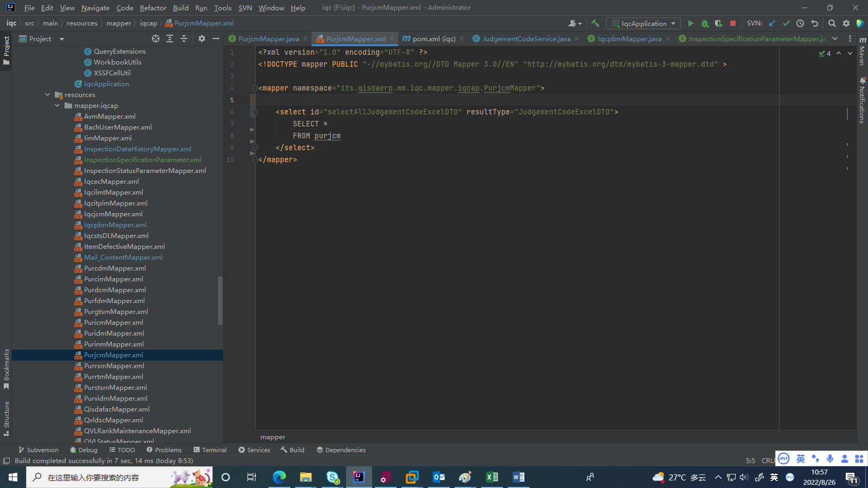The image size is (868, 488).
Task: Update project from SVN with blue arrow icon
Action: point(773,23)
